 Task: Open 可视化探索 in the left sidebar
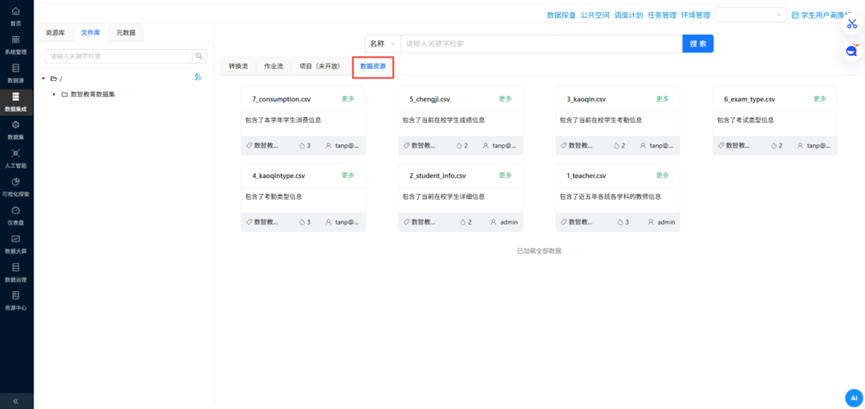pyautogui.click(x=16, y=188)
